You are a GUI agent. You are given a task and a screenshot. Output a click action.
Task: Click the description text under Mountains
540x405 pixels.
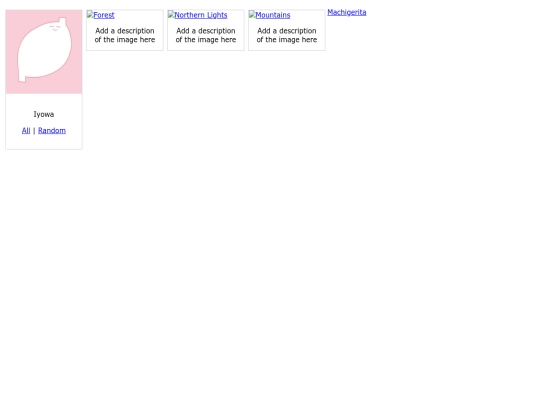[x=287, y=35]
